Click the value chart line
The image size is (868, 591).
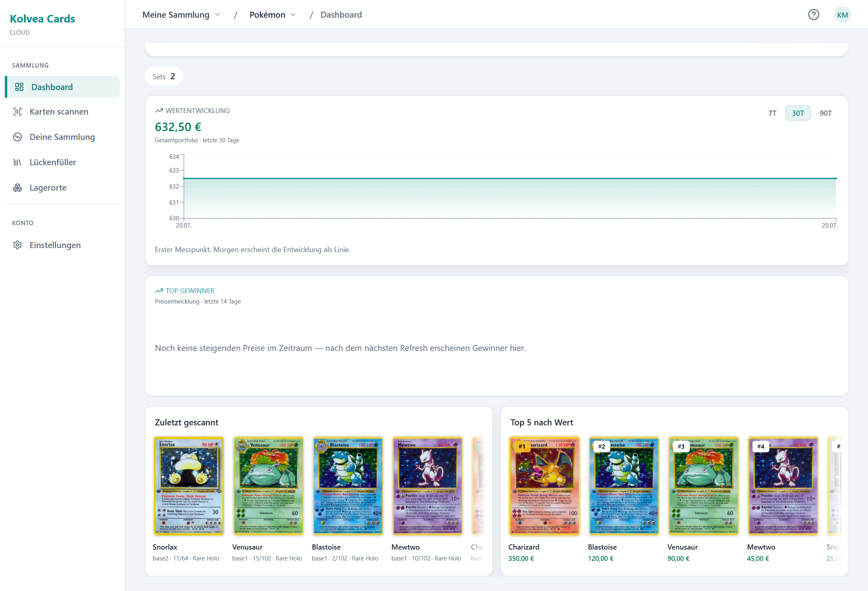pos(510,178)
